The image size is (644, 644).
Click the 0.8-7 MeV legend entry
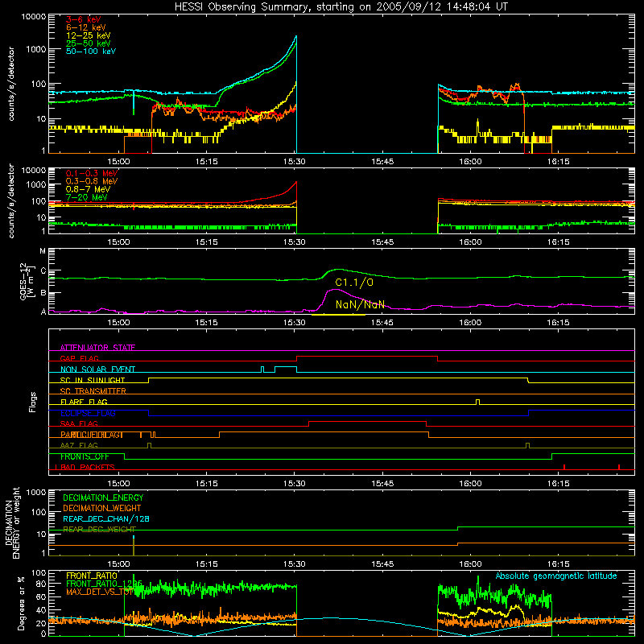pos(88,189)
